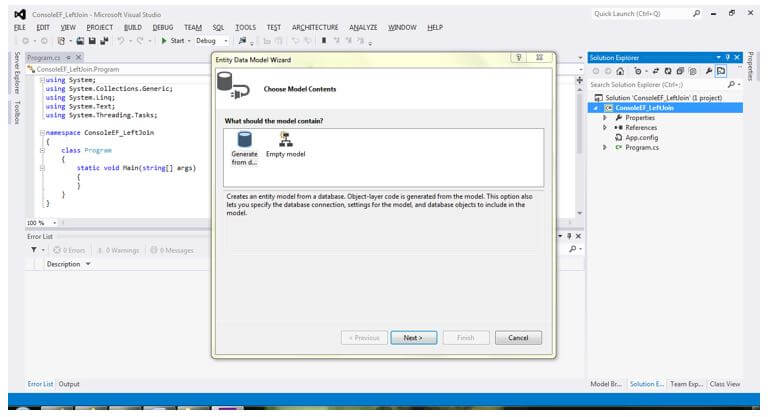775x417 pixels.
Task: Click the Navigate Forward toolbar icon
Action: [x=44, y=41]
